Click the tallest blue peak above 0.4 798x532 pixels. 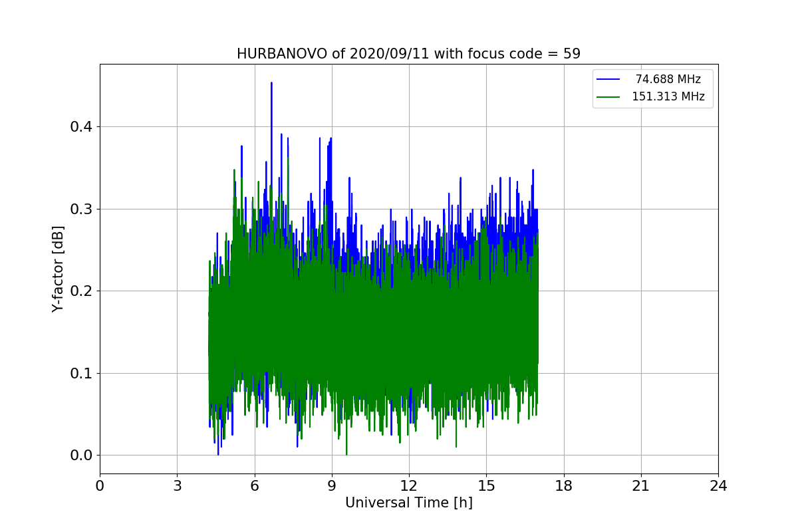[x=271, y=84]
